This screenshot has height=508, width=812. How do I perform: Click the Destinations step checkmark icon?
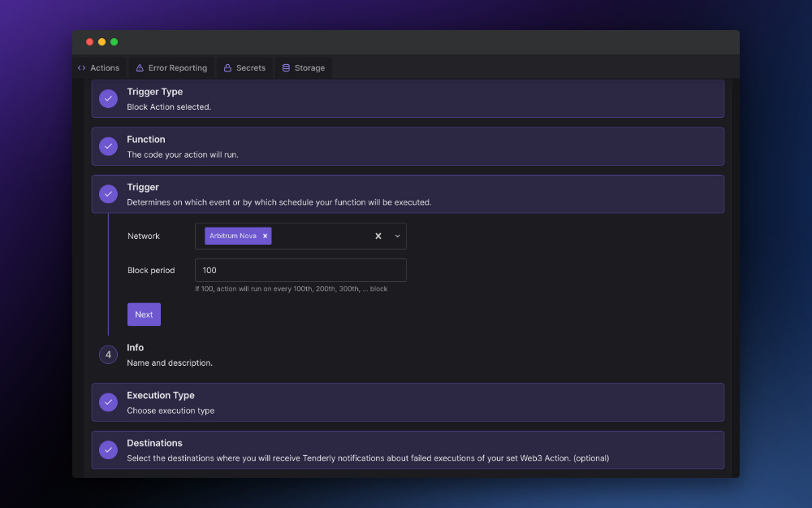click(108, 449)
